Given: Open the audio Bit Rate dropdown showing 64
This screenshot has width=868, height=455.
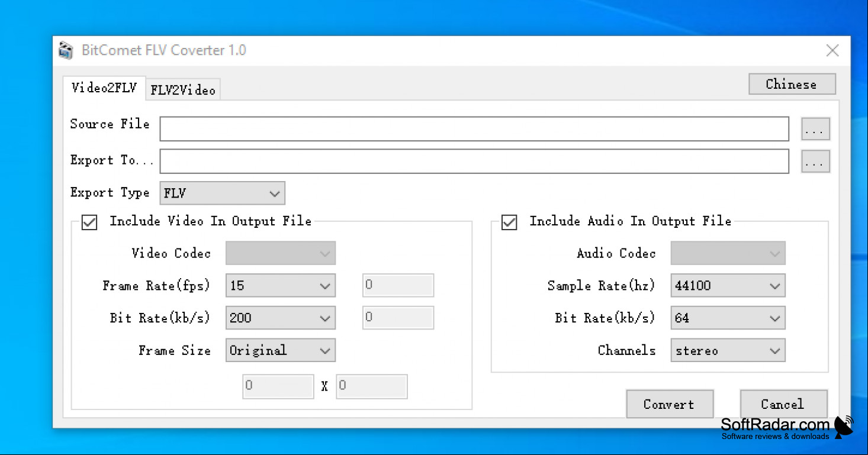Looking at the screenshot, I should pyautogui.click(x=728, y=318).
